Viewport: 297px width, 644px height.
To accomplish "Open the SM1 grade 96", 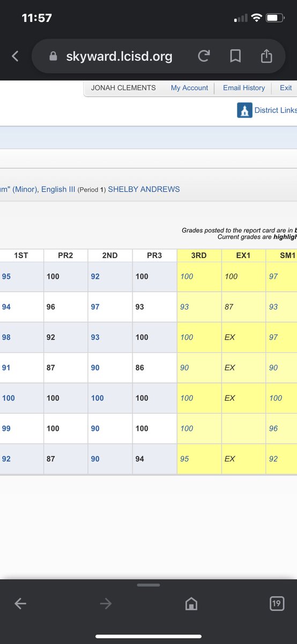I will [x=273, y=428].
